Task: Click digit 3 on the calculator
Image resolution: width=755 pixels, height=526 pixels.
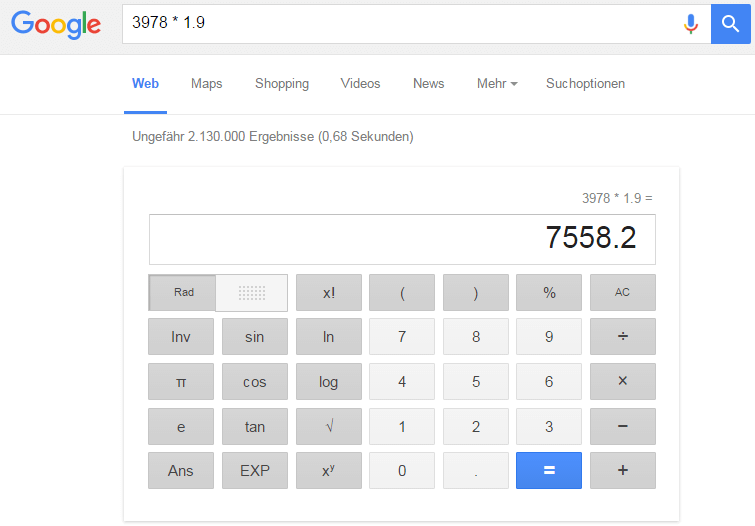Action: coord(549,426)
